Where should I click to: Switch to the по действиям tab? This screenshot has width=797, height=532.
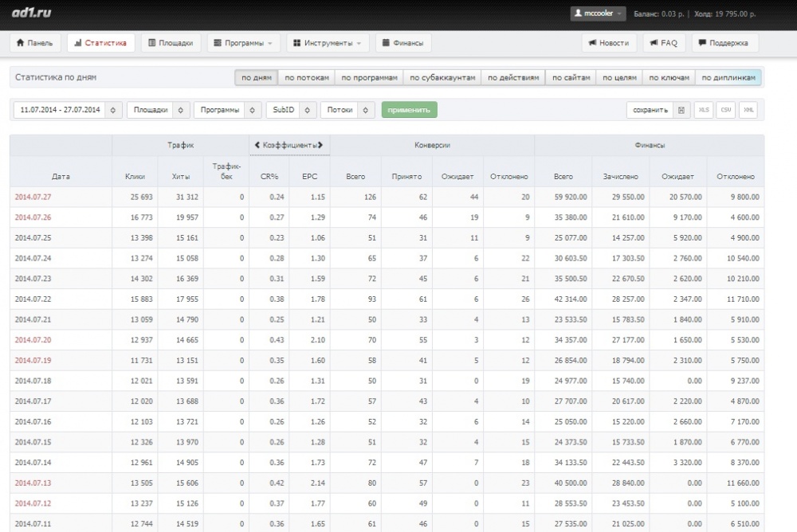pyautogui.click(x=512, y=78)
